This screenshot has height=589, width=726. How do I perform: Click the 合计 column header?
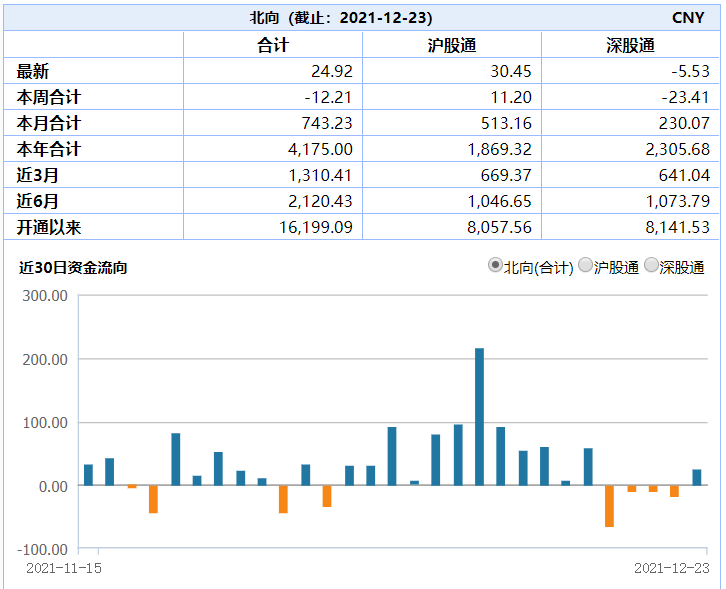pyautogui.click(x=273, y=45)
